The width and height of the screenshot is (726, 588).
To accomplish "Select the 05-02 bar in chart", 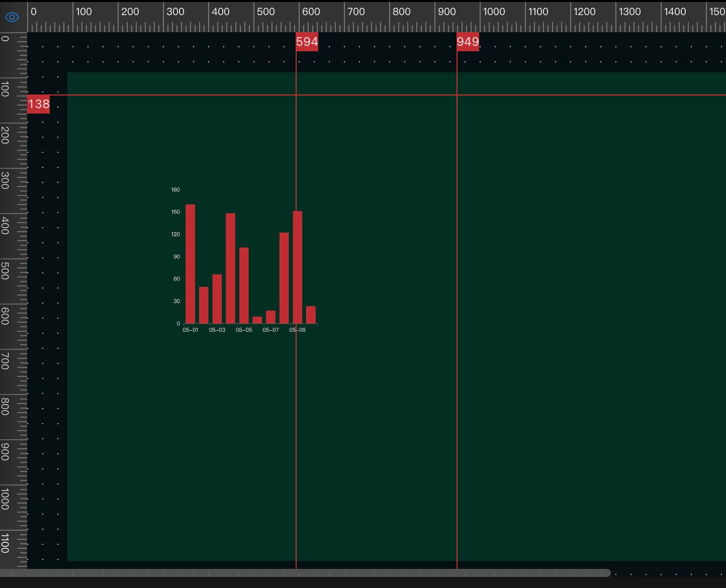I will [x=204, y=305].
